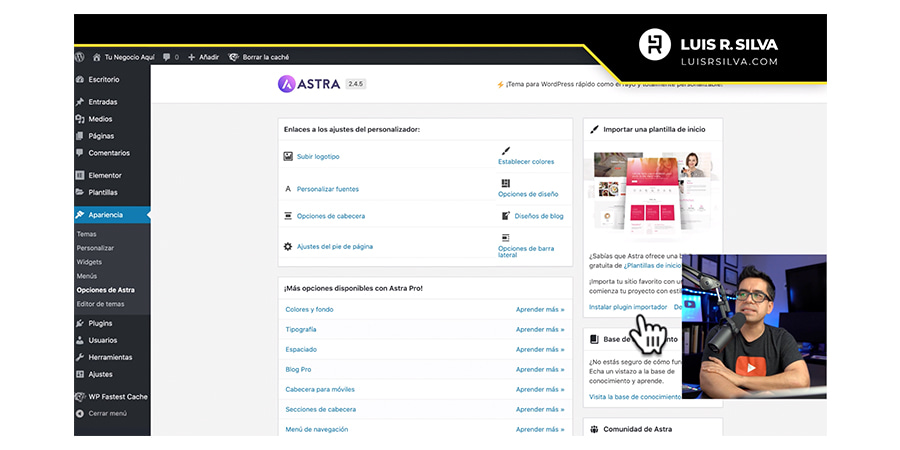900x450 pixels.
Task: Click the edit icon beside Diseños de blog
Action: (506, 216)
